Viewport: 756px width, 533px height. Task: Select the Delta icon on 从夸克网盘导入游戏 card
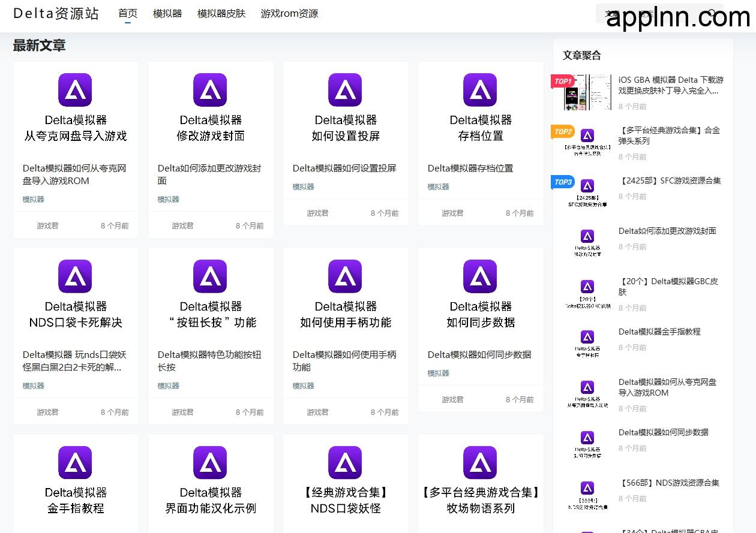[x=76, y=89]
